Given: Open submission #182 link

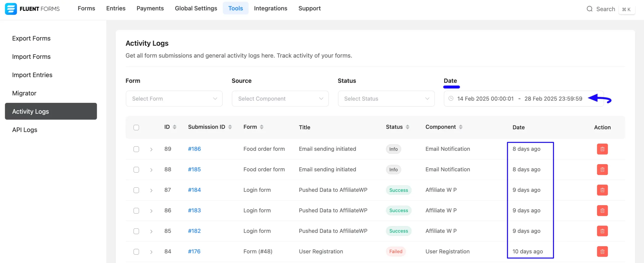Looking at the screenshot, I should (194, 231).
